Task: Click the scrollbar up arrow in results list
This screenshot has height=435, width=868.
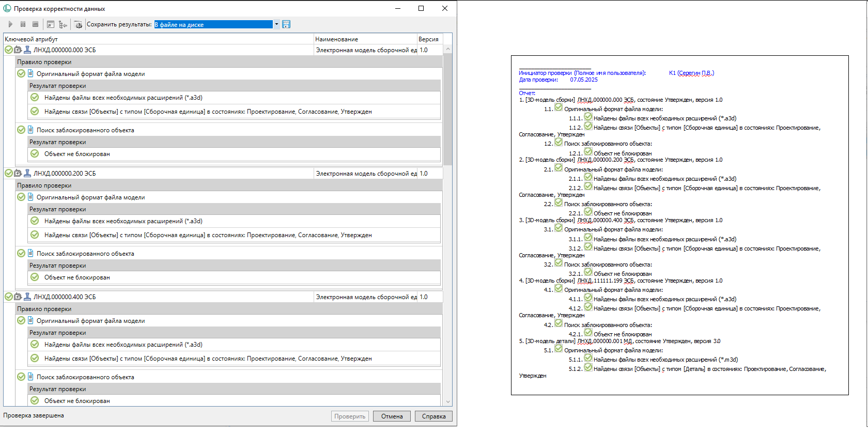Action: tap(448, 50)
